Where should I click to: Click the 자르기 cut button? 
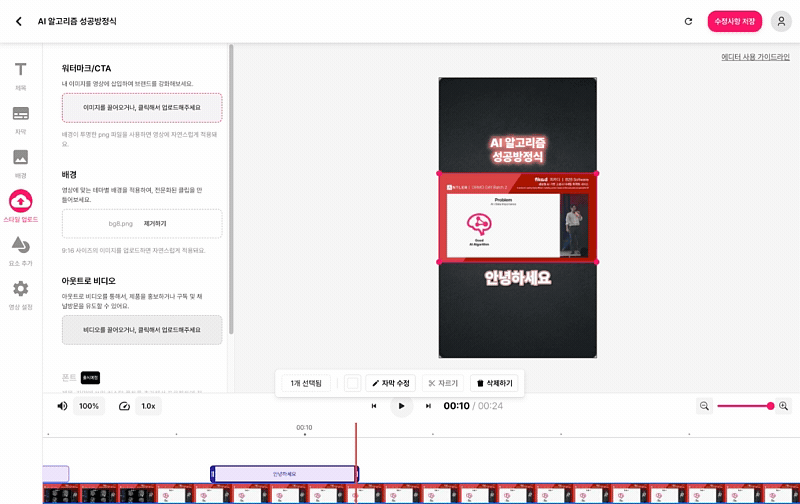(x=443, y=383)
